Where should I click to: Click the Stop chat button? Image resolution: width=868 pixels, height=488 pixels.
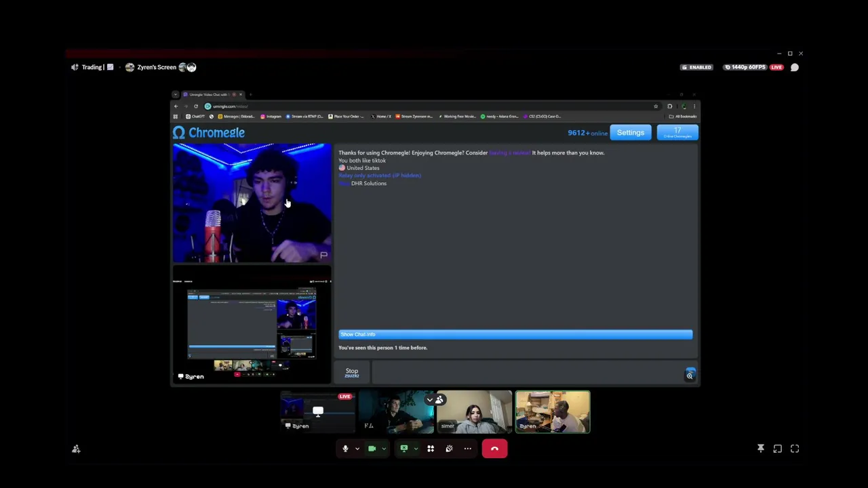[x=351, y=372]
